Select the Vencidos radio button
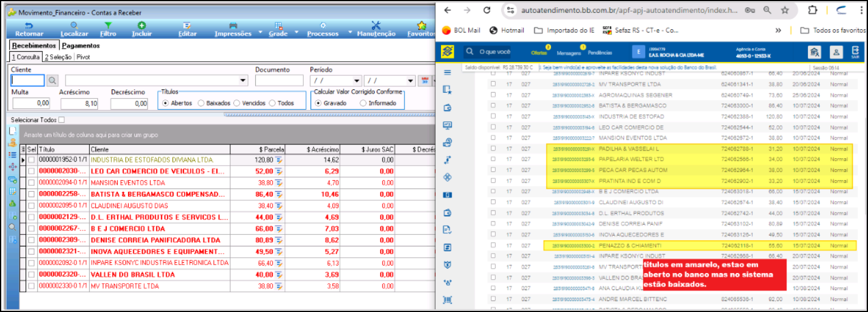868x312 pixels. pyautogui.click(x=237, y=103)
